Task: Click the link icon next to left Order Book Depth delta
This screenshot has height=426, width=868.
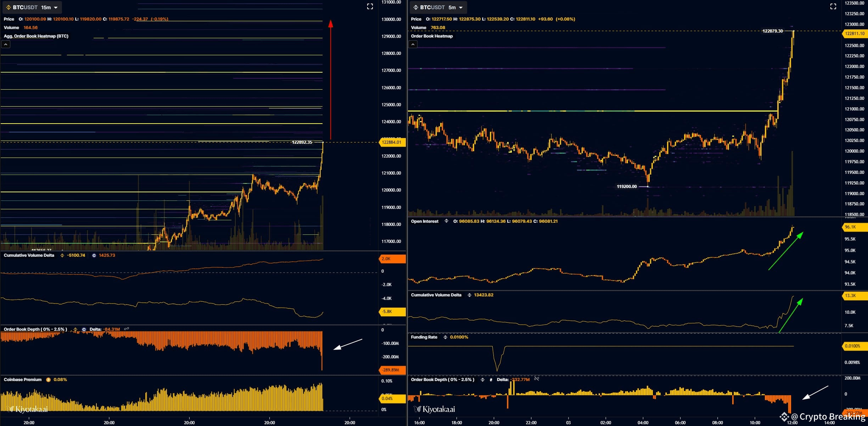Action: 127,329
